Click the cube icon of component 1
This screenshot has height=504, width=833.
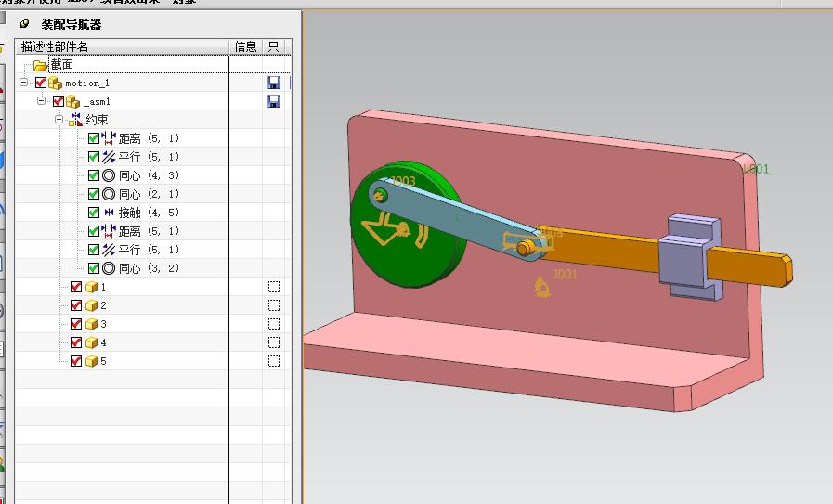(91, 288)
